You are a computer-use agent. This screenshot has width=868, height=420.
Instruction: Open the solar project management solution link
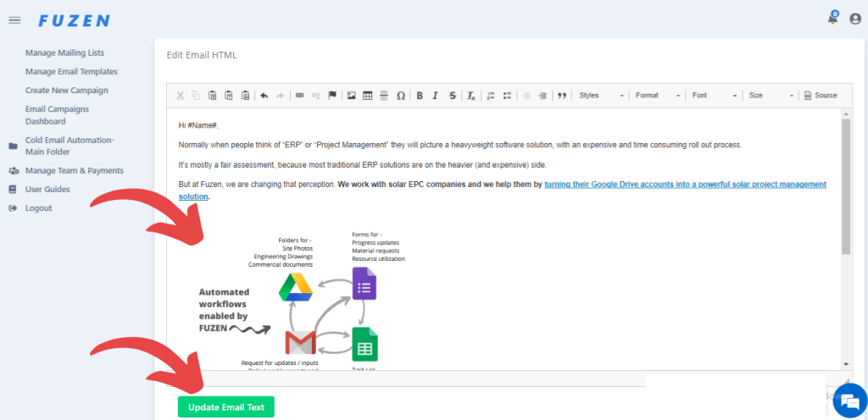[x=503, y=191]
